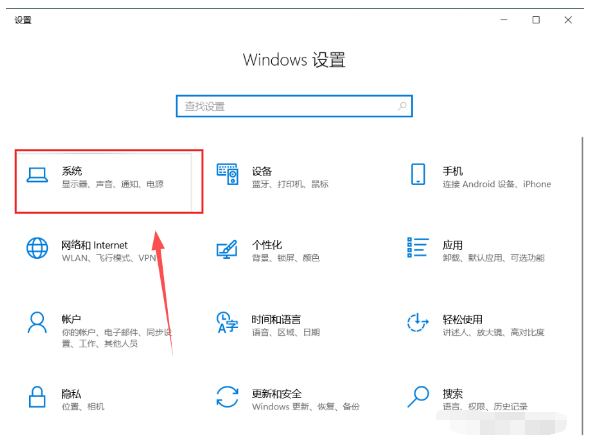The height and width of the screenshot is (442, 594).
Task: Click the 隐私 padlock icon
Action: 37,397
